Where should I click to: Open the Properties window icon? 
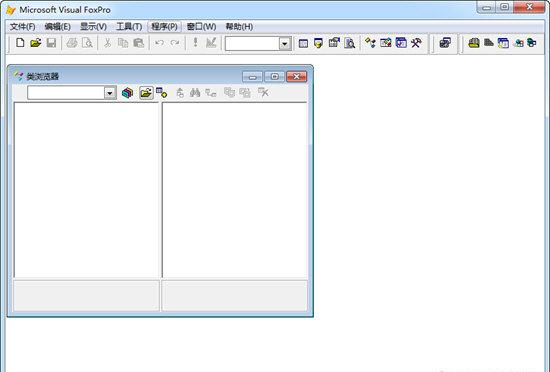334,43
